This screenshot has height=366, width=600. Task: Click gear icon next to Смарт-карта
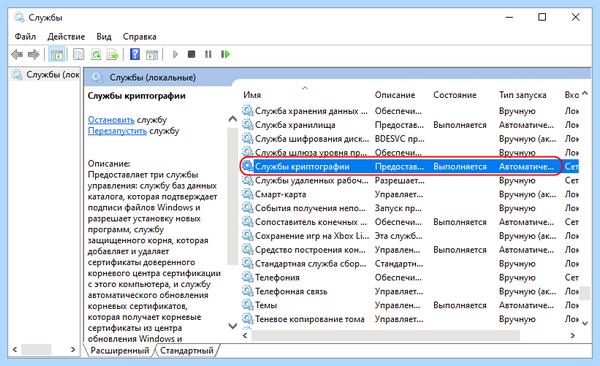point(248,194)
